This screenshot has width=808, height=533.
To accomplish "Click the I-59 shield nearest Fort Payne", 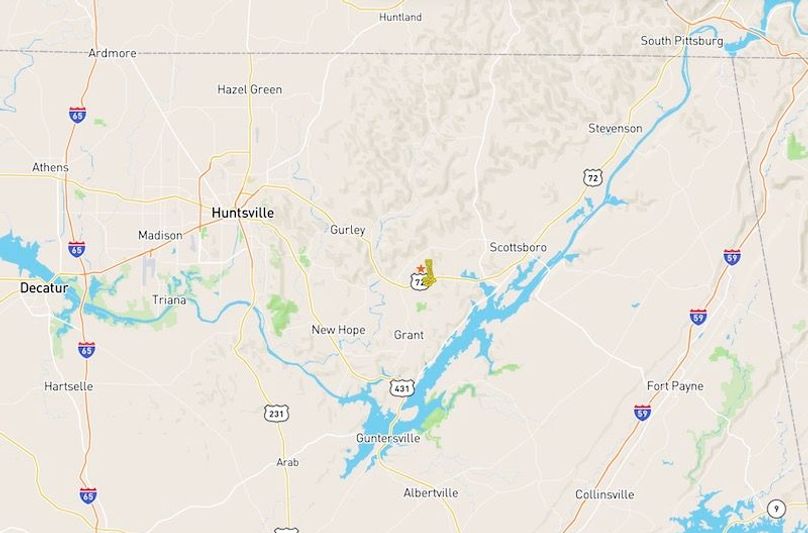I will (x=642, y=412).
